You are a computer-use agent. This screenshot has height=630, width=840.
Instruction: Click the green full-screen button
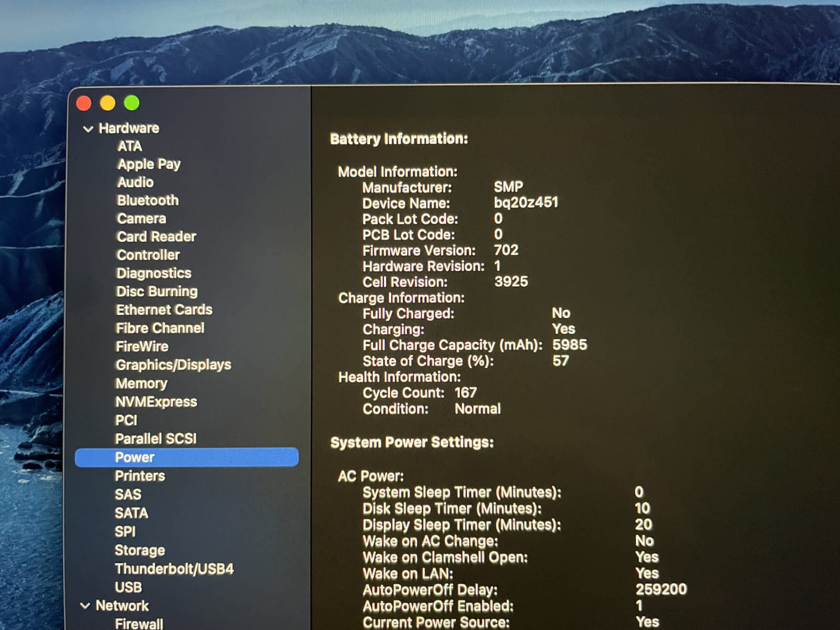point(132,103)
